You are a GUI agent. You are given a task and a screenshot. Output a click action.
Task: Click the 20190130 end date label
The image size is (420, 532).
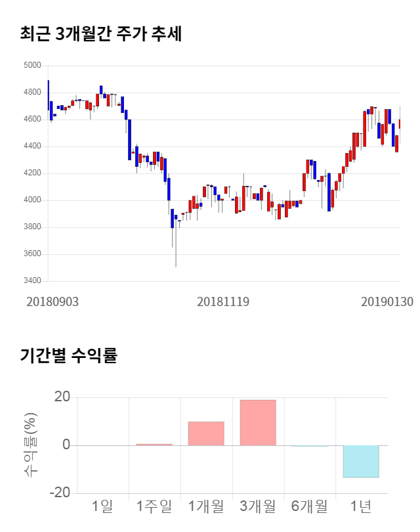(390, 301)
